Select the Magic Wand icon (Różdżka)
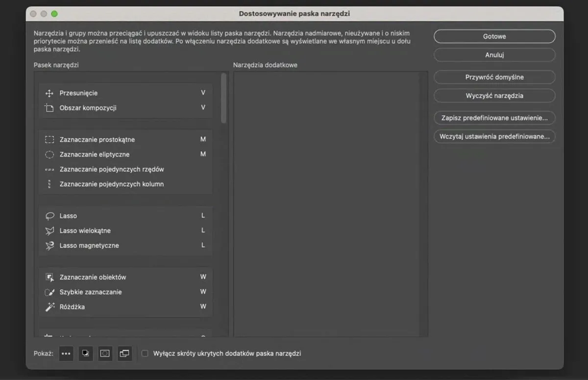This screenshot has width=588, height=380. pyautogui.click(x=49, y=306)
